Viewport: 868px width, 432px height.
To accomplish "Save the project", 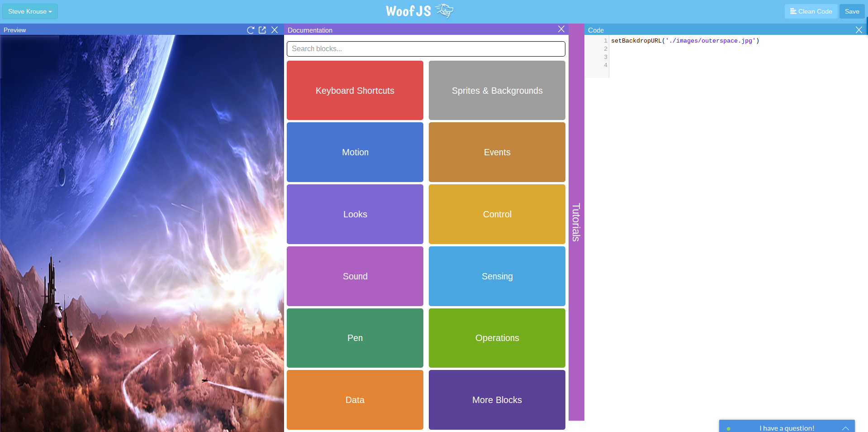I will tap(852, 11).
